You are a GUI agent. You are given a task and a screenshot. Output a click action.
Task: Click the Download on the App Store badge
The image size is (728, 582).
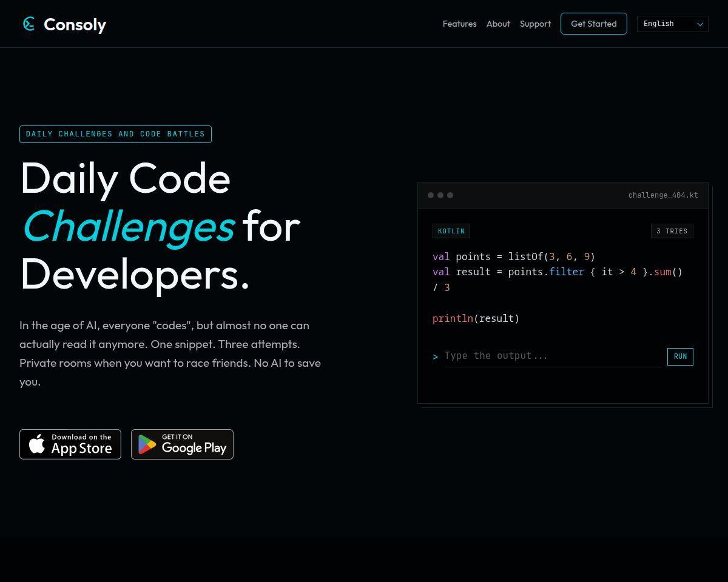(x=70, y=444)
